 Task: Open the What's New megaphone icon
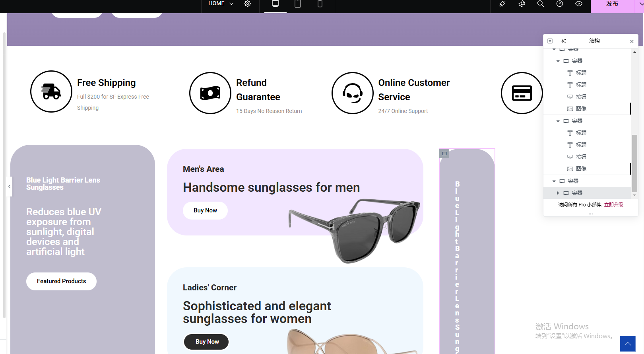pos(522,4)
